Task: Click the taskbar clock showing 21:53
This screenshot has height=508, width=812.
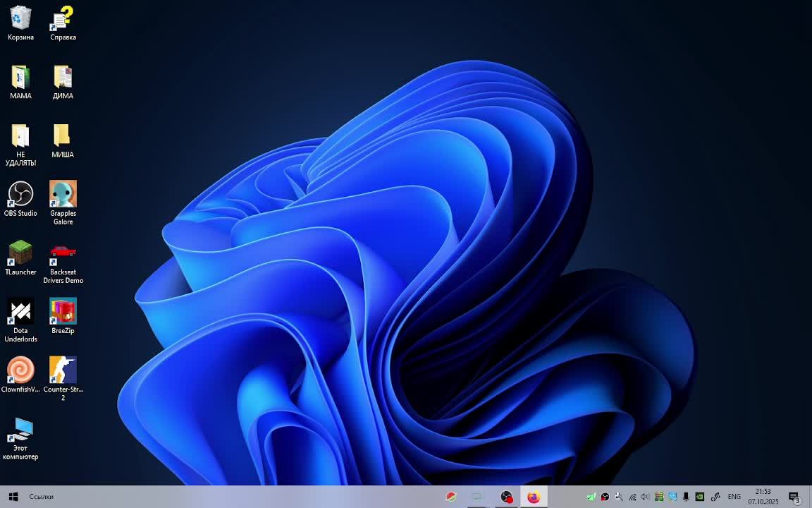Action: coord(763,497)
